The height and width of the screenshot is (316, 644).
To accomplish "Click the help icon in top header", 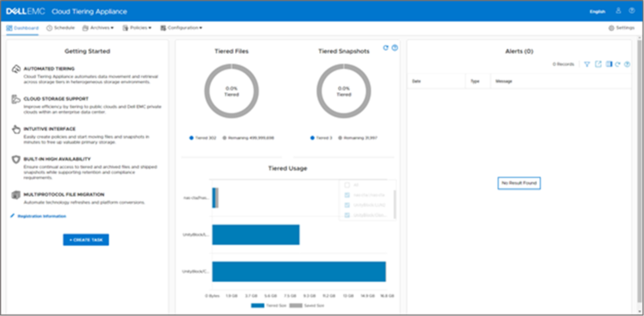I will [x=632, y=11].
